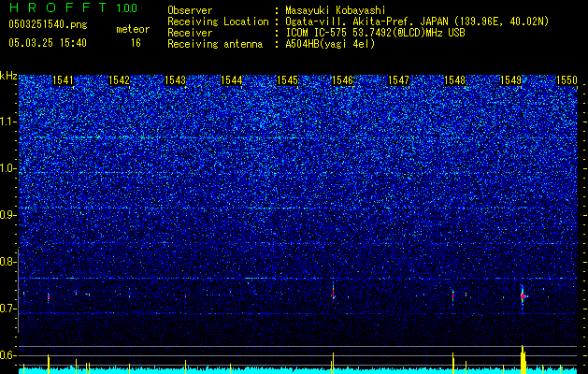This screenshot has width=588, height=374.
Task: Select the ICOM IC-575 receiver details
Action: (x=376, y=33)
